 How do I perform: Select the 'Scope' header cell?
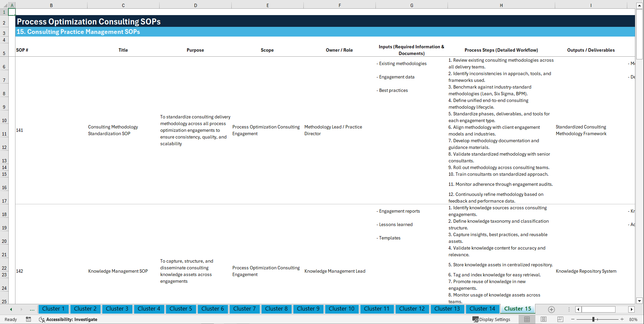click(267, 50)
